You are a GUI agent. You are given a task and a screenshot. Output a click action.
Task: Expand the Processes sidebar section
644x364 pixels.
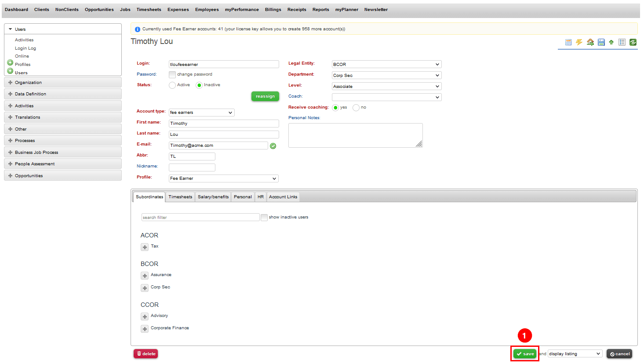(x=63, y=141)
